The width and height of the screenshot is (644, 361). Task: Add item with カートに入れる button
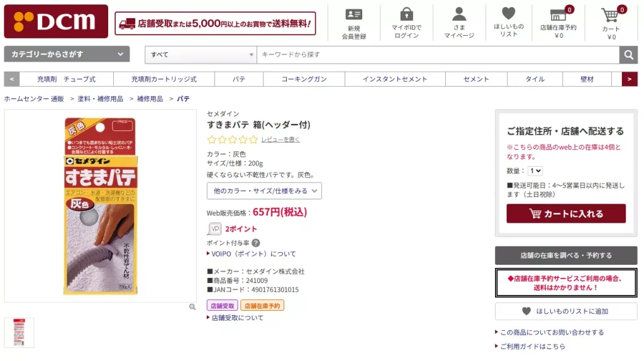(x=566, y=214)
